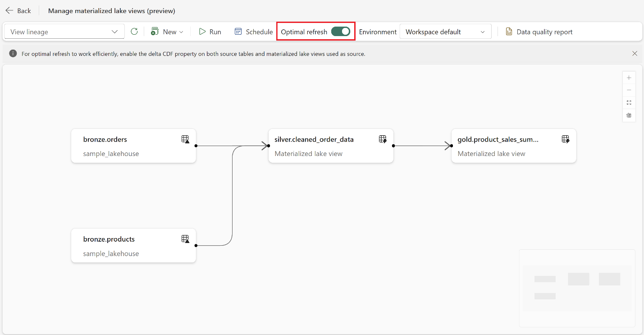Disable the Optimal refresh toggle

coord(340,32)
